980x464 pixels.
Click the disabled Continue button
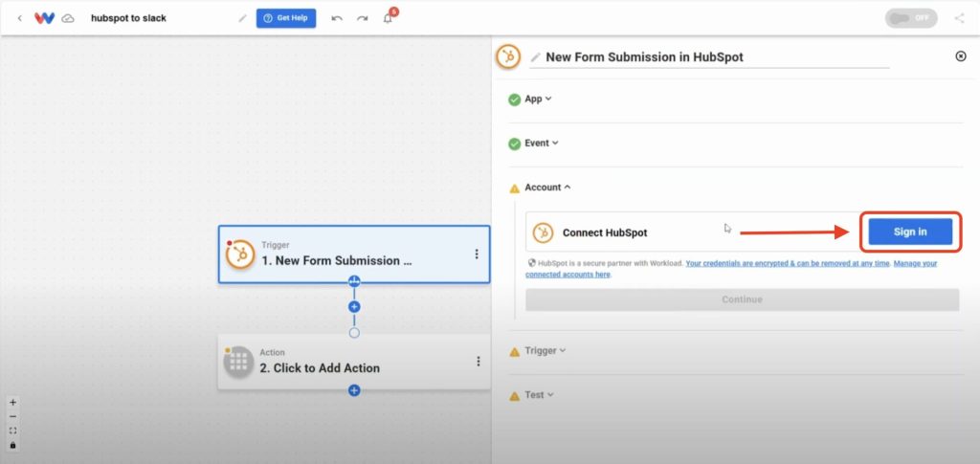point(742,299)
